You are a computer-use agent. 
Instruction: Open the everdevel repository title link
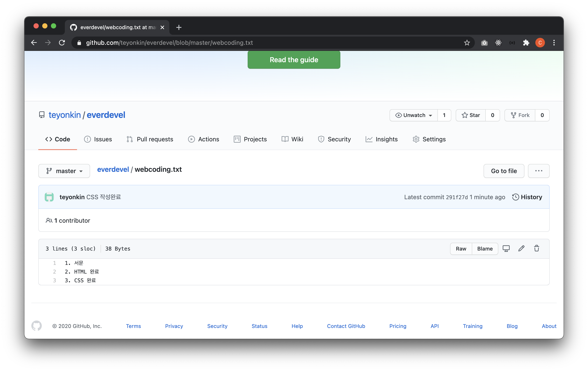coord(106,115)
